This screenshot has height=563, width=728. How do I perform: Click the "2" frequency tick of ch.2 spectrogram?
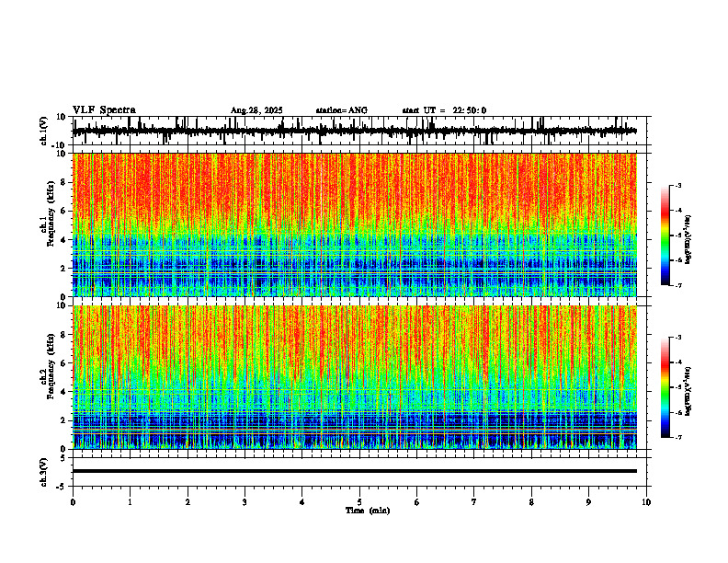(63, 420)
